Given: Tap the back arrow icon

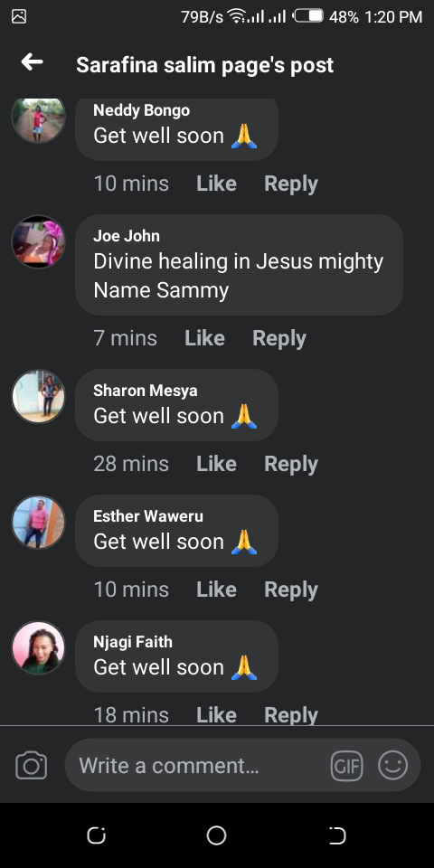Looking at the screenshot, I should point(33,62).
